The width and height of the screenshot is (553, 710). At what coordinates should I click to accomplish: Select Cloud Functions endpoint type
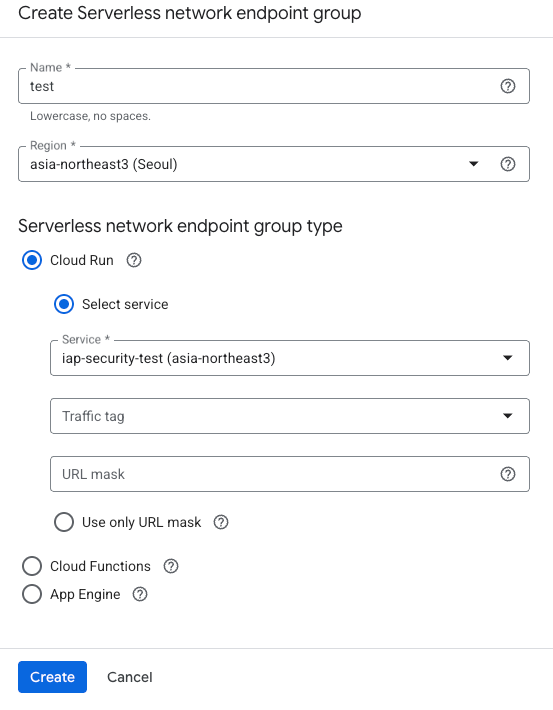(x=32, y=566)
